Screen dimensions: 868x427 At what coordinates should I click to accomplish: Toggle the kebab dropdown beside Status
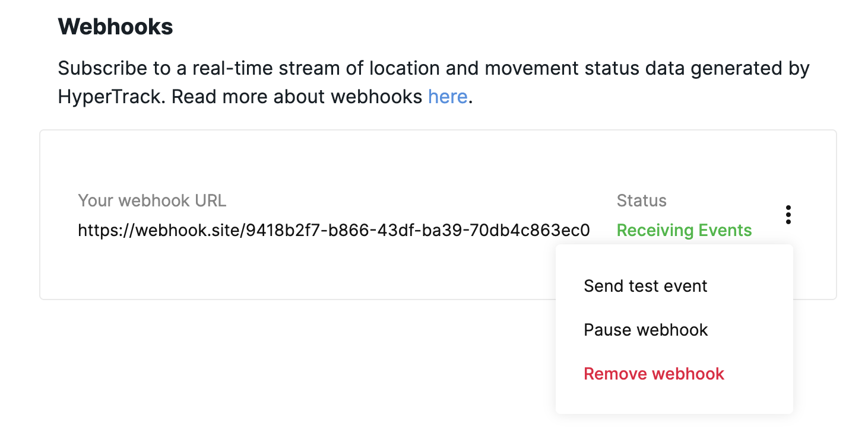(x=788, y=215)
